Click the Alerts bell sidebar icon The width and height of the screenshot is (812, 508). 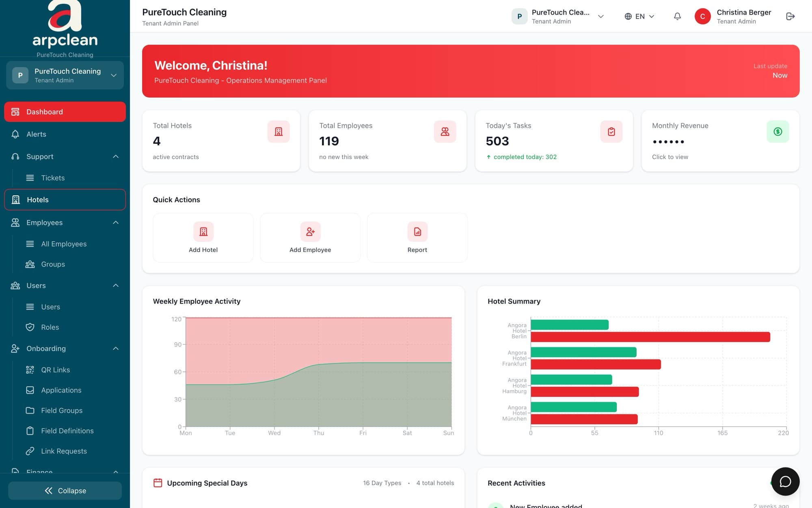coord(15,134)
